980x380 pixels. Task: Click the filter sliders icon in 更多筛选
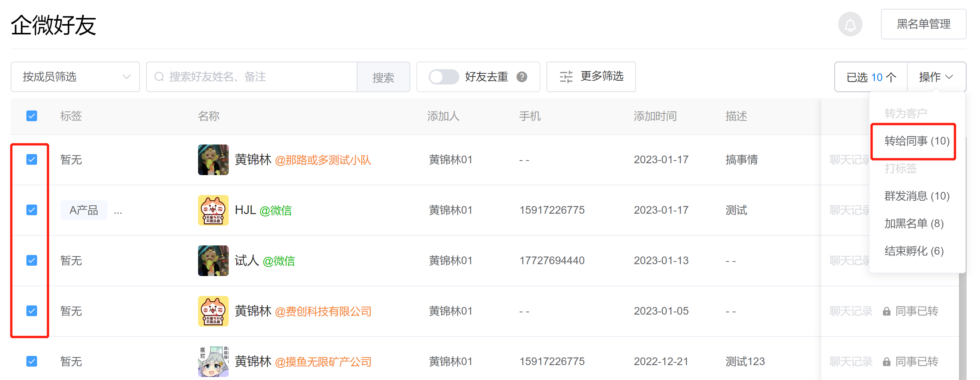(x=566, y=77)
